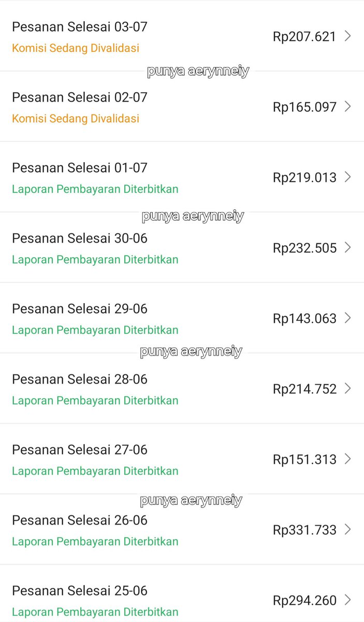Tap the Rp331.733 commission amount
This screenshot has width=364, height=622.
(304, 530)
